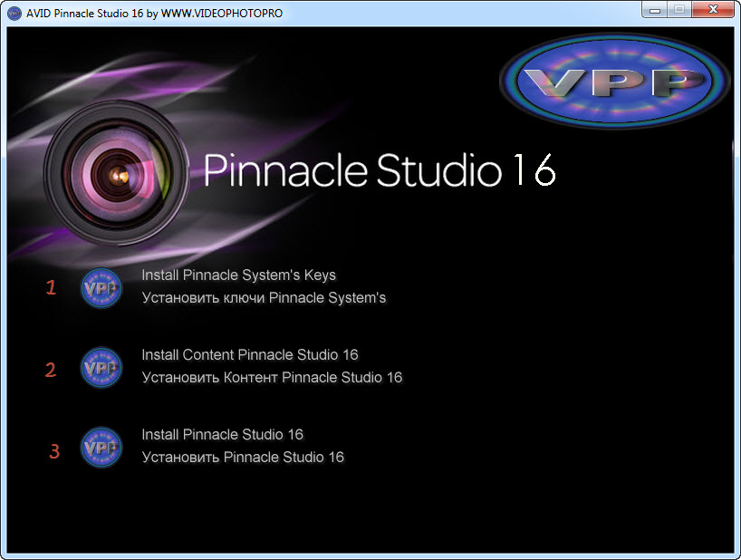The image size is (741, 560).
Task: Start 'Install Pinnacle Studio 16' option
Action: tap(223, 435)
